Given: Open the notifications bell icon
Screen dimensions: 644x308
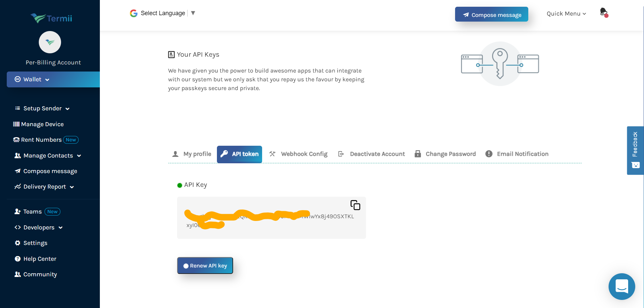Looking at the screenshot, I should coord(604,13).
